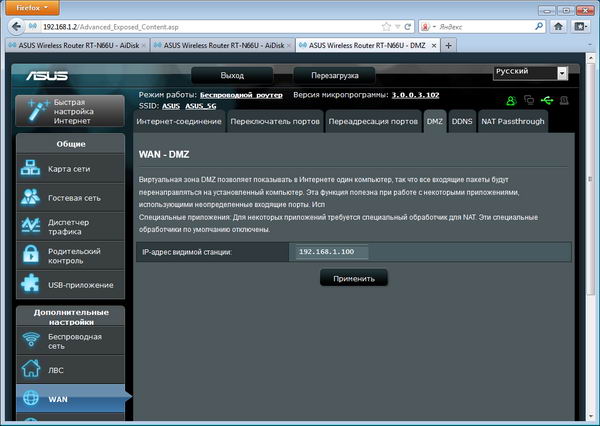The image size is (600, 426).
Task: Click the printer status icon in header
Action: tap(564, 101)
